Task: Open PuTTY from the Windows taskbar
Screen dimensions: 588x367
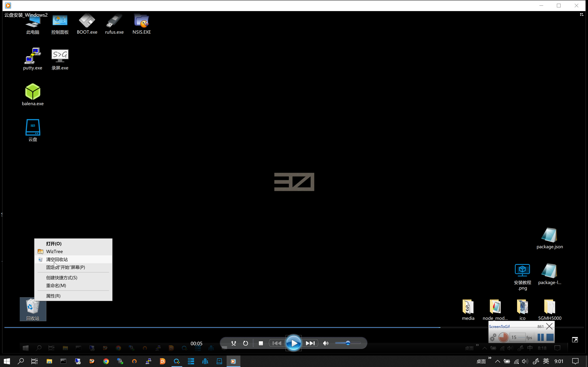Action: click(x=149, y=361)
